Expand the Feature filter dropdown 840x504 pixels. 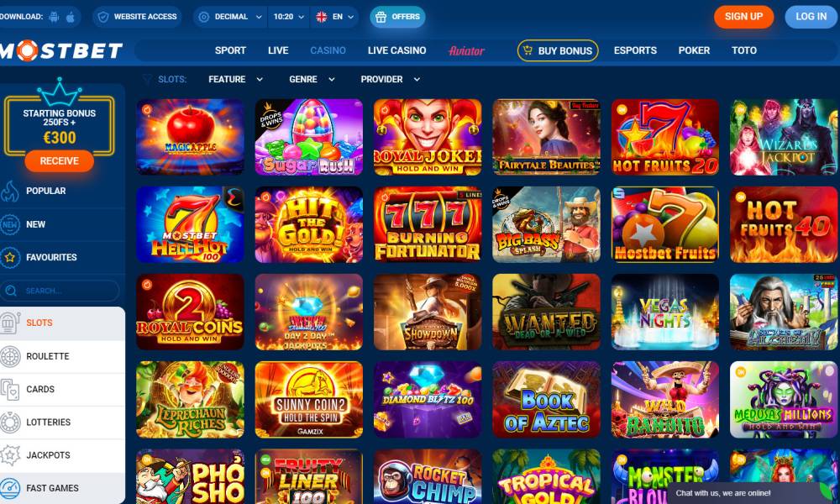(x=235, y=79)
